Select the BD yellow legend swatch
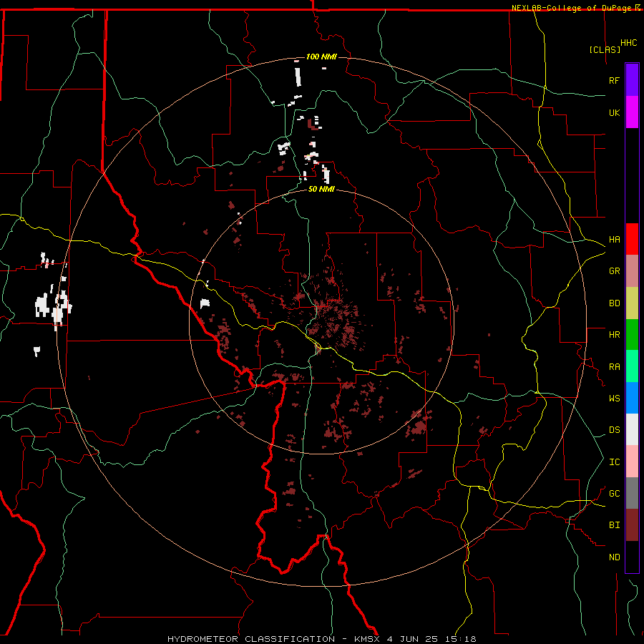 point(632,303)
